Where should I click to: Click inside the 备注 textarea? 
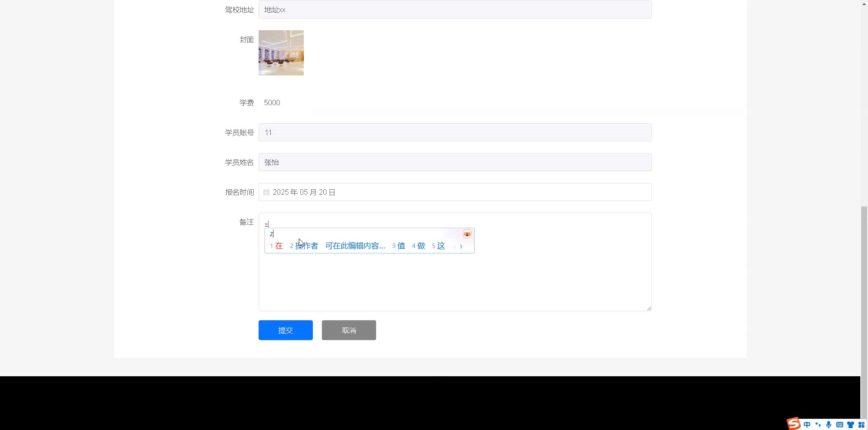455,262
